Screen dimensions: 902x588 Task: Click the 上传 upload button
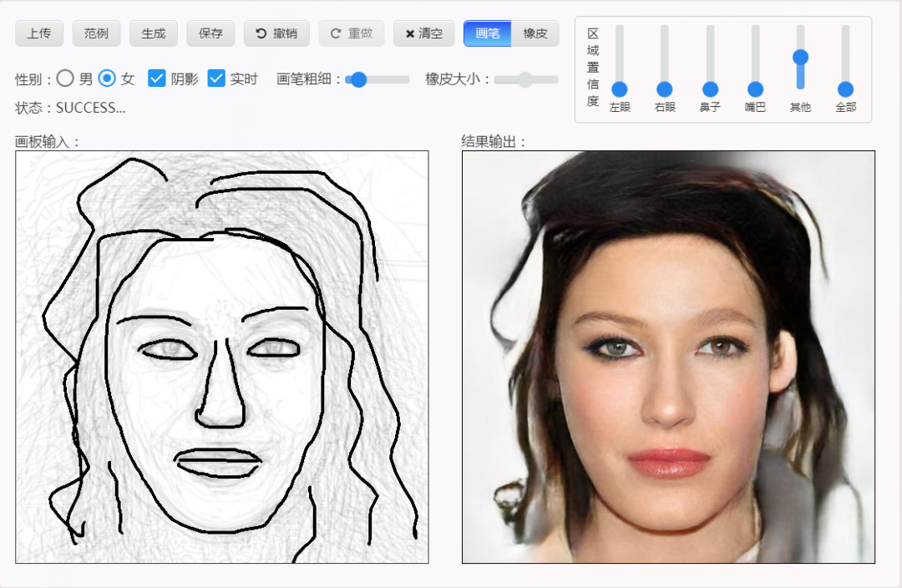[x=39, y=33]
